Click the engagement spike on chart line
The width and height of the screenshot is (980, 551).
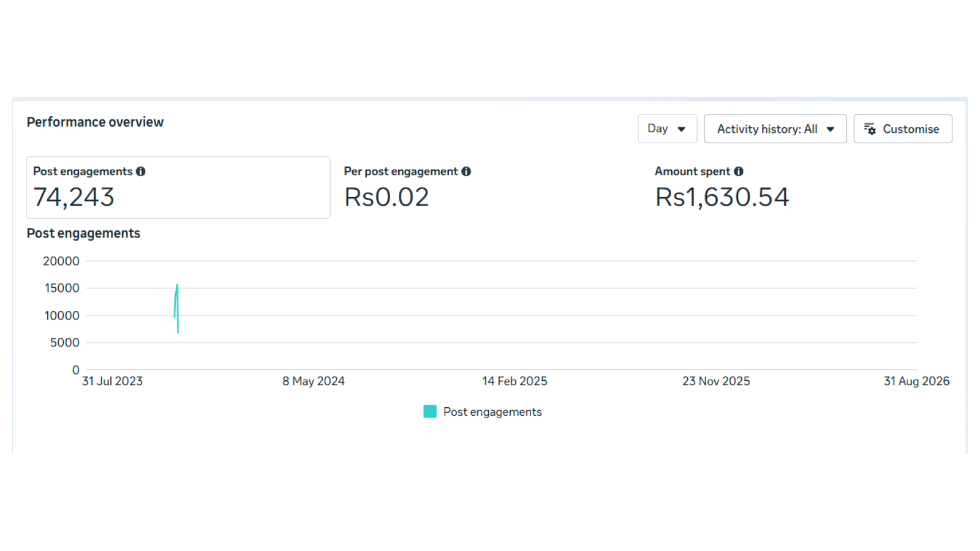click(177, 286)
